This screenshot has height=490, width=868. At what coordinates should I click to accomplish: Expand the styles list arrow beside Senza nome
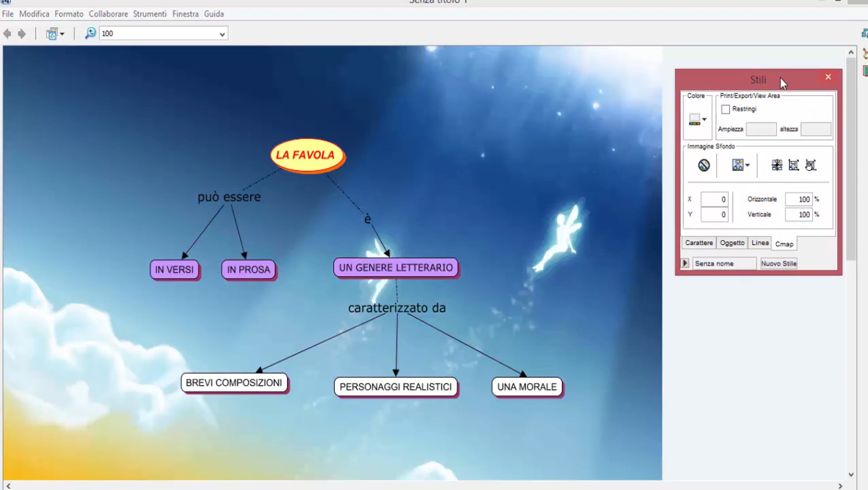click(685, 263)
